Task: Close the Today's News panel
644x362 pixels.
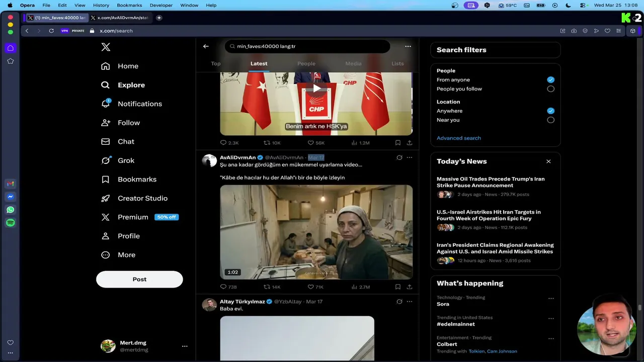Action: (x=548, y=161)
